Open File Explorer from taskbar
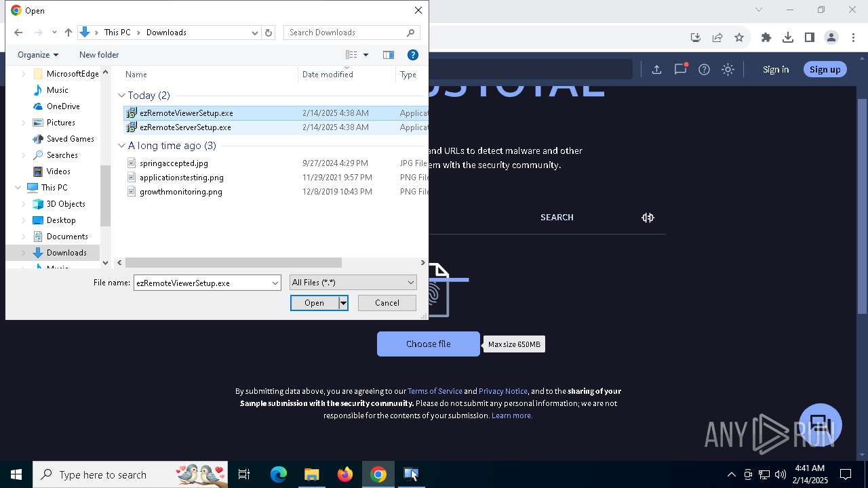 312,474
